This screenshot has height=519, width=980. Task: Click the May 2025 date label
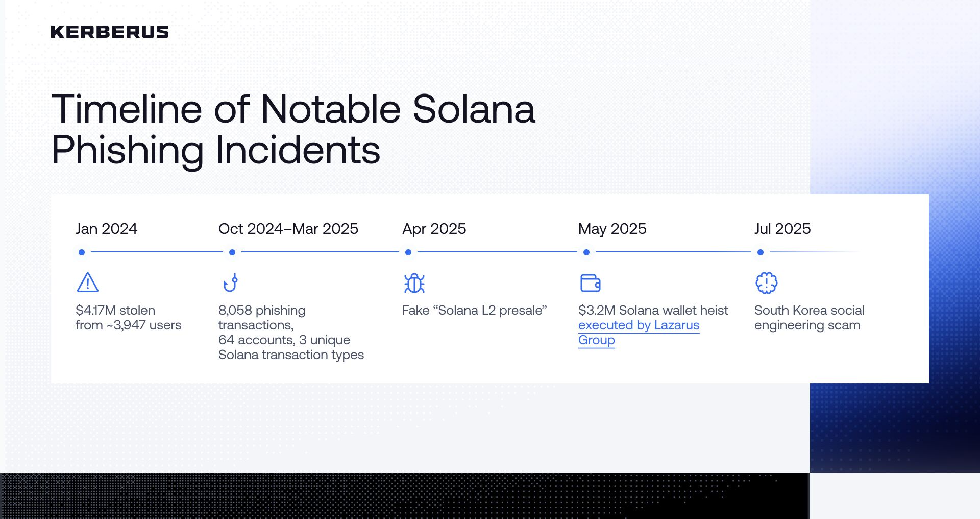[612, 229]
